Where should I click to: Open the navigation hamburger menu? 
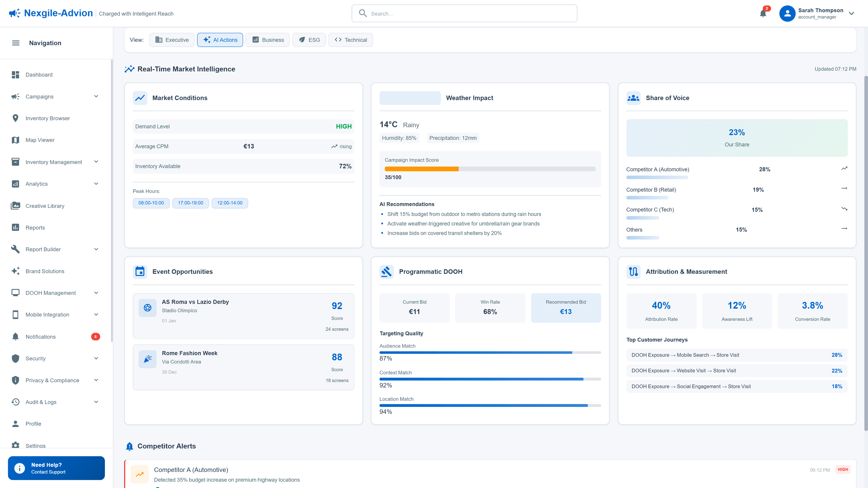16,43
